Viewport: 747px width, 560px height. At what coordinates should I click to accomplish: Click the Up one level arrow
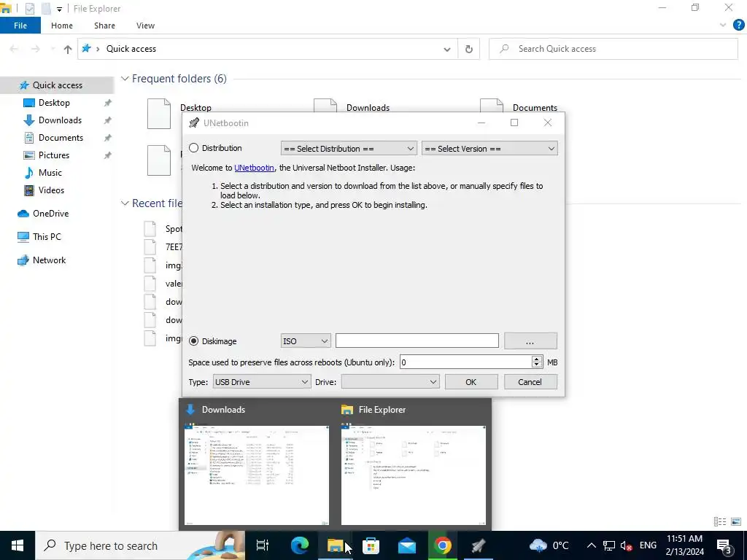[68, 49]
